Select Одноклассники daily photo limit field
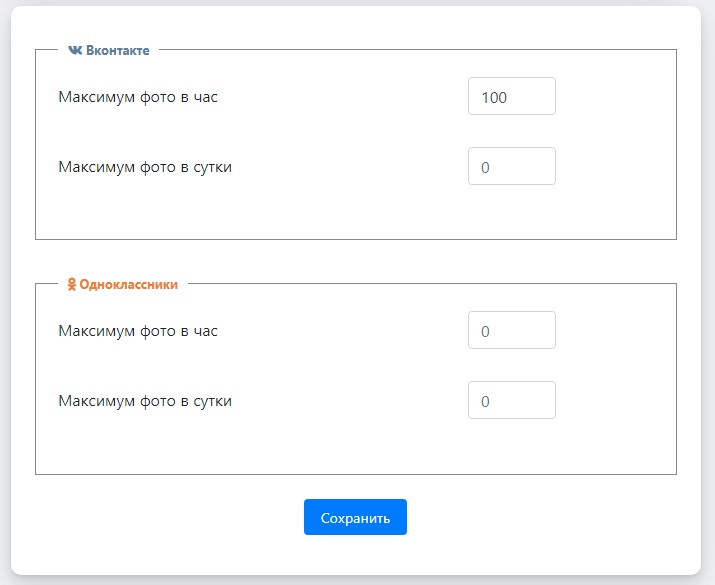Image resolution: width=715 pixels, height=585 pixels. (511, 401)
